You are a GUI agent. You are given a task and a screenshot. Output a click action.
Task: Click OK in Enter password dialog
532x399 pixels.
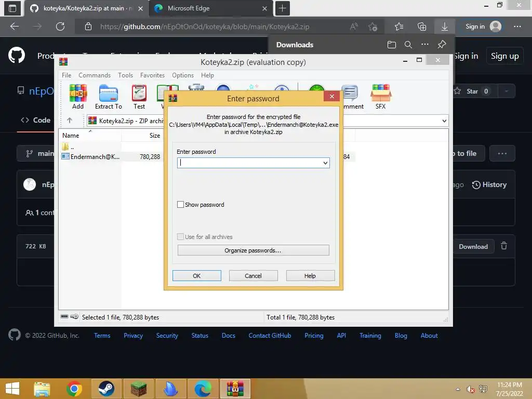pyautogui.click(x=197, y=275)
